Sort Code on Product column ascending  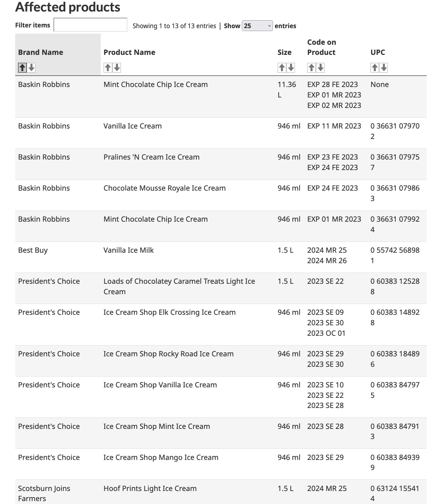tap(311, 68)
